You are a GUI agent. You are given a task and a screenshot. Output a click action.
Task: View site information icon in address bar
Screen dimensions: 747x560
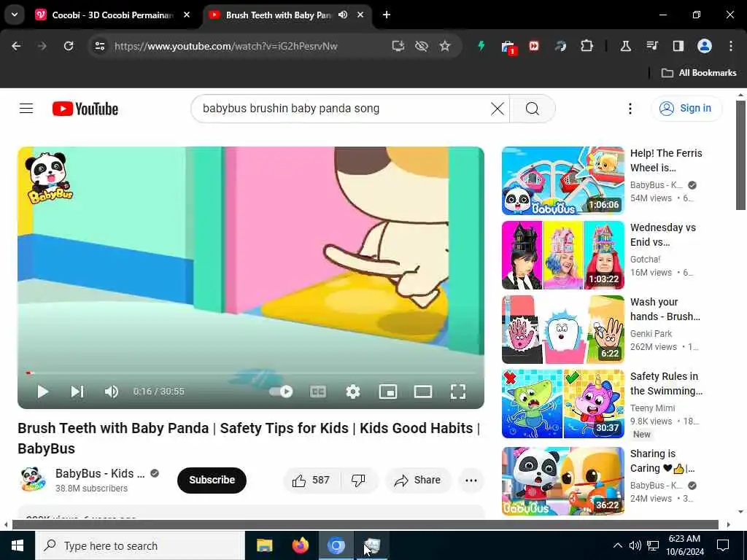pyautogui.click(x=99, y=46)
